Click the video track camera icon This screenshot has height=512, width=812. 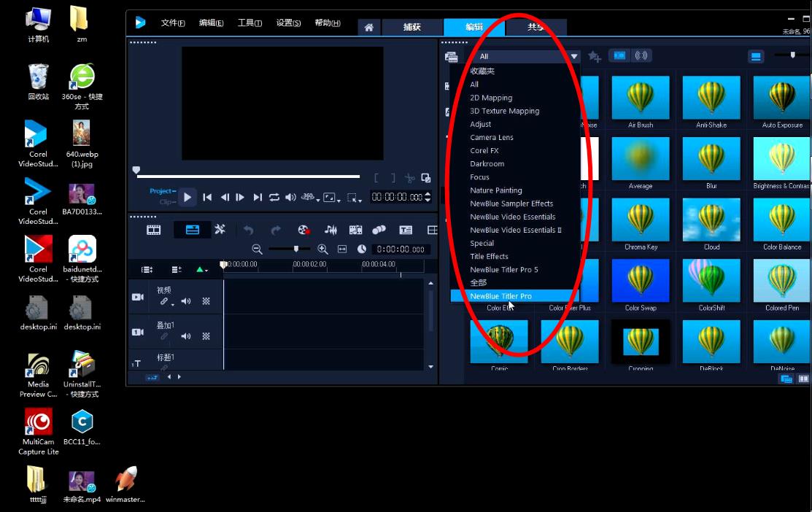[x=138, y=297]
